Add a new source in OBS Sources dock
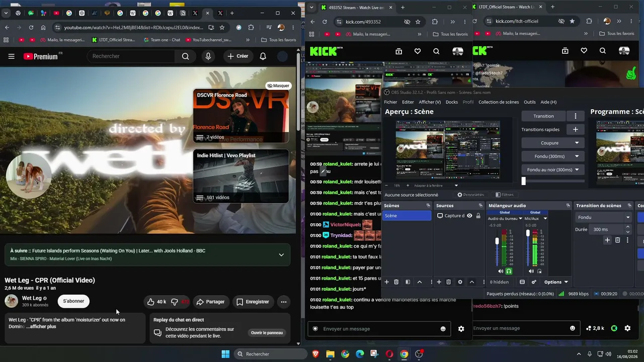644x362 pixels. [439, 282]
